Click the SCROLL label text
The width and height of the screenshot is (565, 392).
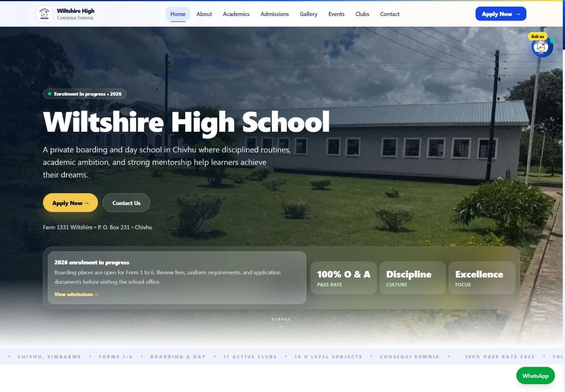click(x=281, y=319)
